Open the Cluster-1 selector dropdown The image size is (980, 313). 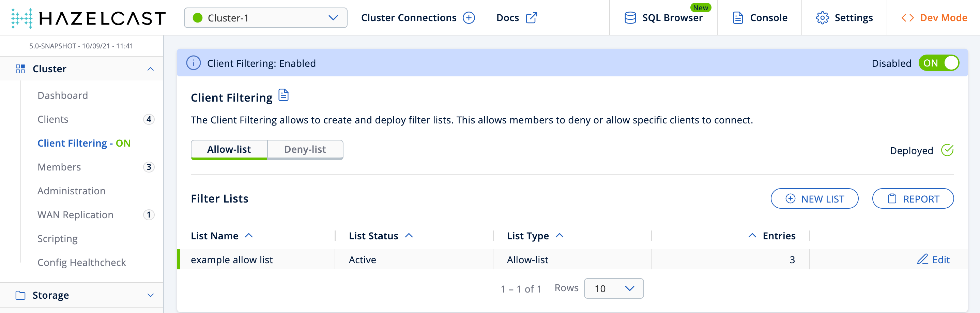click(x=265, y=18)
